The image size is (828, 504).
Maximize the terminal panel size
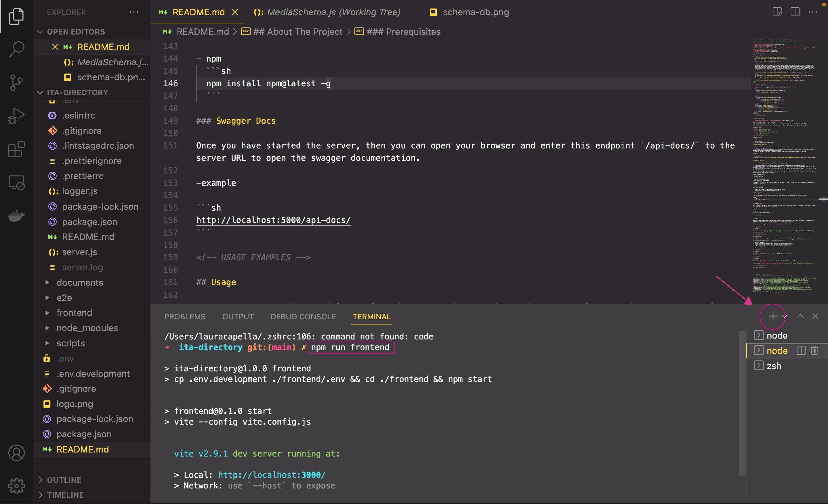[800, 316]
